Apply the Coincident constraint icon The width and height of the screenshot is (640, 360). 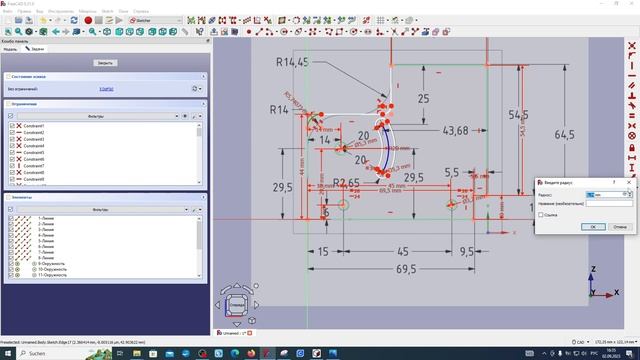click(x=632, y=45)
